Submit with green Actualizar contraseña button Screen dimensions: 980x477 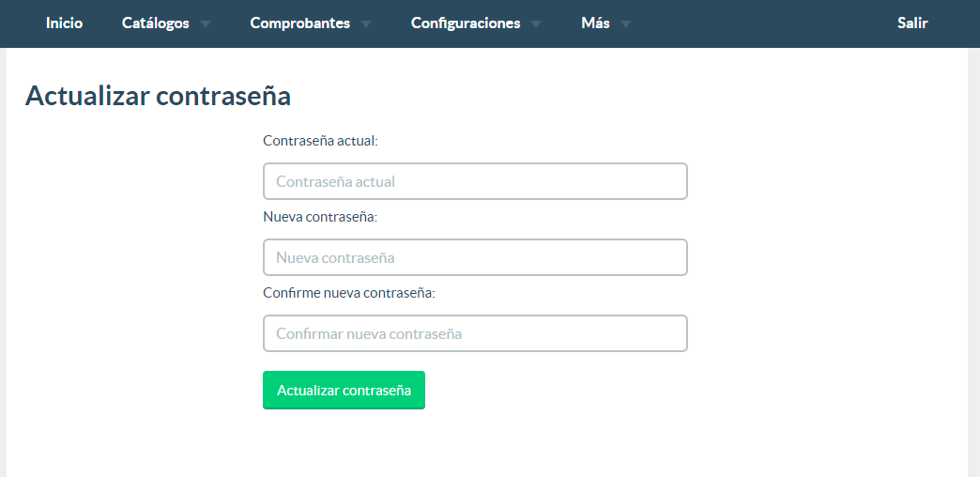click(x=344, y=390)
